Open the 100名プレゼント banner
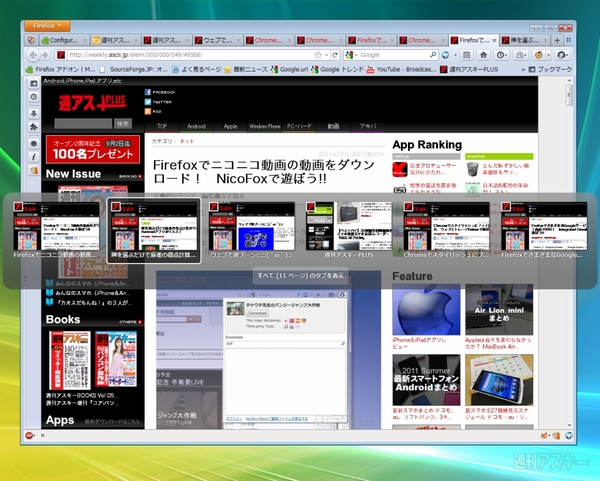Viewport: 600px width, 481px height. pyautogui.click(x=93, y=149)
